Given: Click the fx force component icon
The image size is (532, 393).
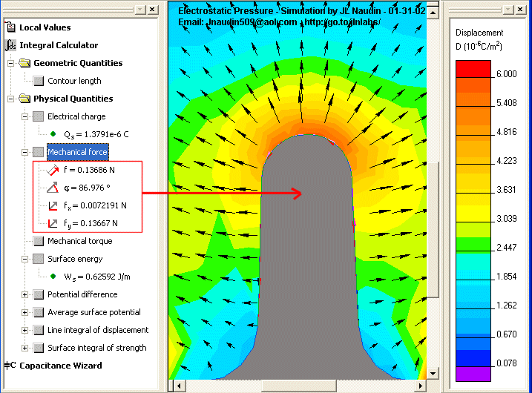Looking at the screenshot, I should click(x=53, y=205).
